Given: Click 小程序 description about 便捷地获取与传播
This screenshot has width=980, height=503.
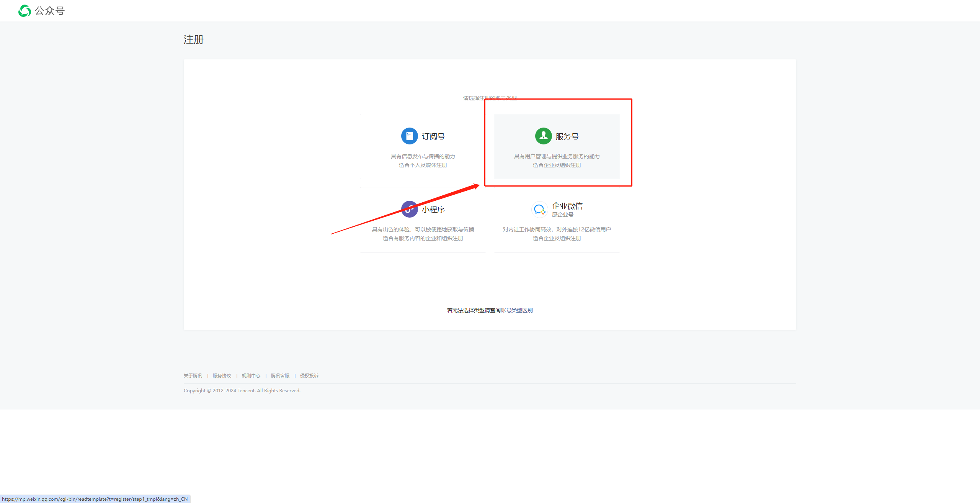Looking at the screenshot, I should click(423, 229).
